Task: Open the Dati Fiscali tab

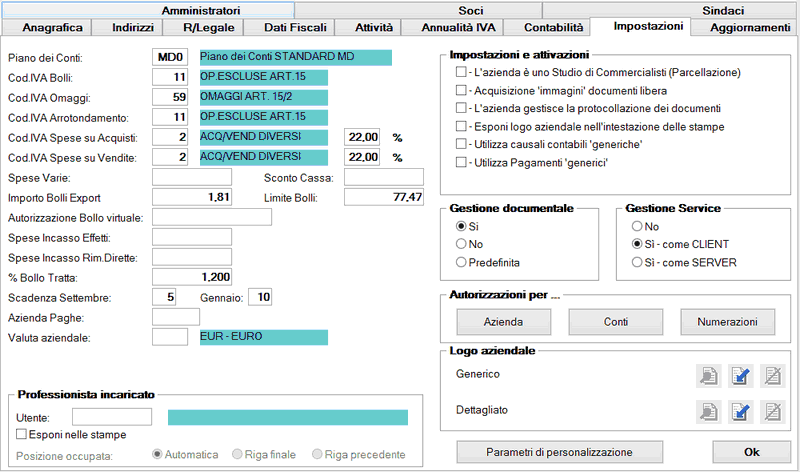Action: (289, 28)
